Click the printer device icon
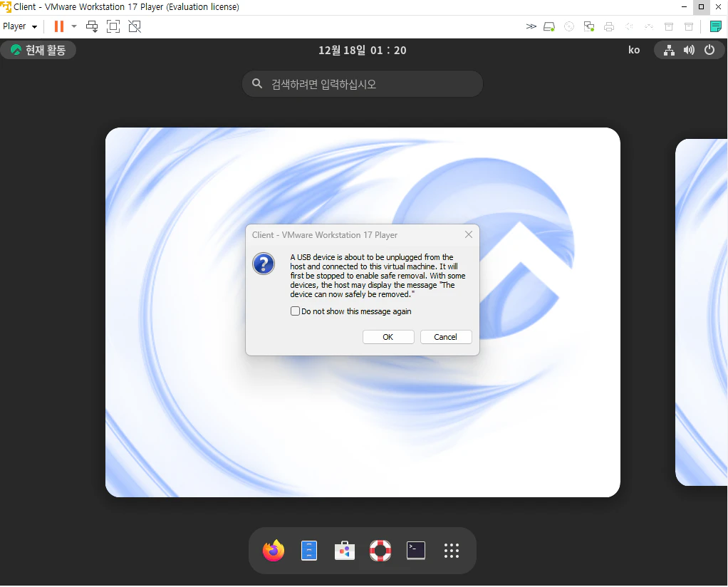 609,26
